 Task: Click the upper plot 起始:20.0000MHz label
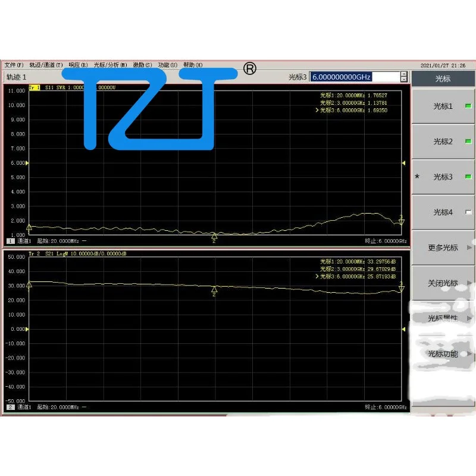click(58, 241)
